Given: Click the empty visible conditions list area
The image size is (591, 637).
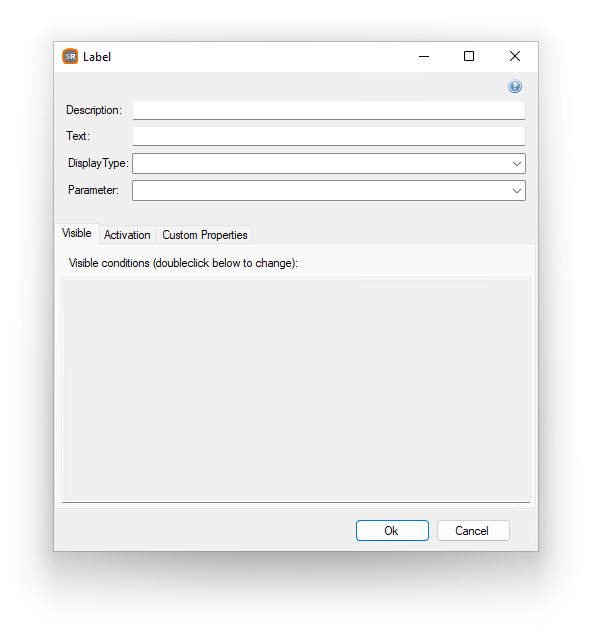Looking at the screenshot, I should click(x=296, y=390).
